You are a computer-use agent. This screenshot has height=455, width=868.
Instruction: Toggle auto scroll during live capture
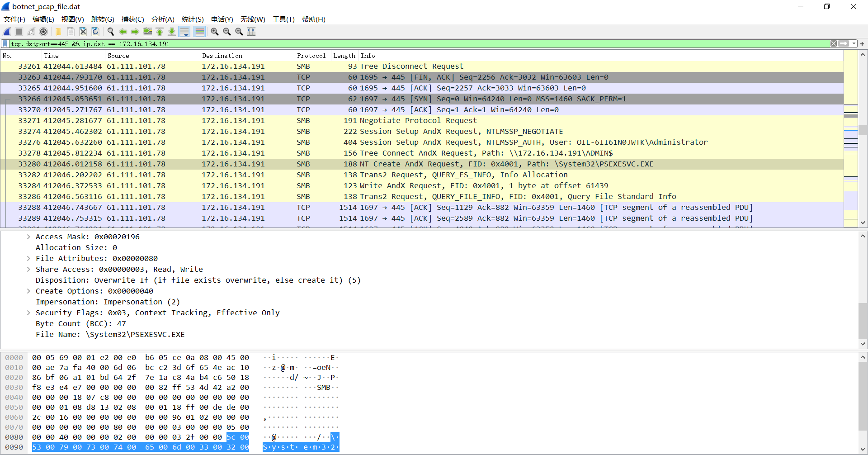click(184, 32)
